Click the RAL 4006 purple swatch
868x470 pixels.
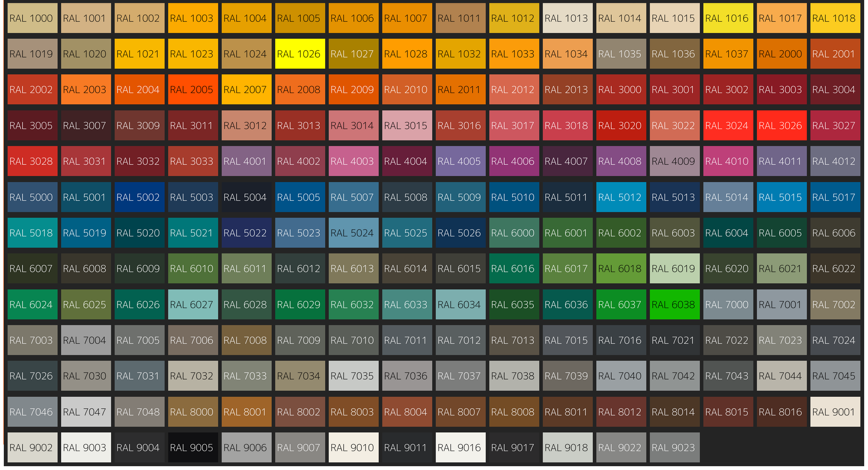[x=514, y=161]
